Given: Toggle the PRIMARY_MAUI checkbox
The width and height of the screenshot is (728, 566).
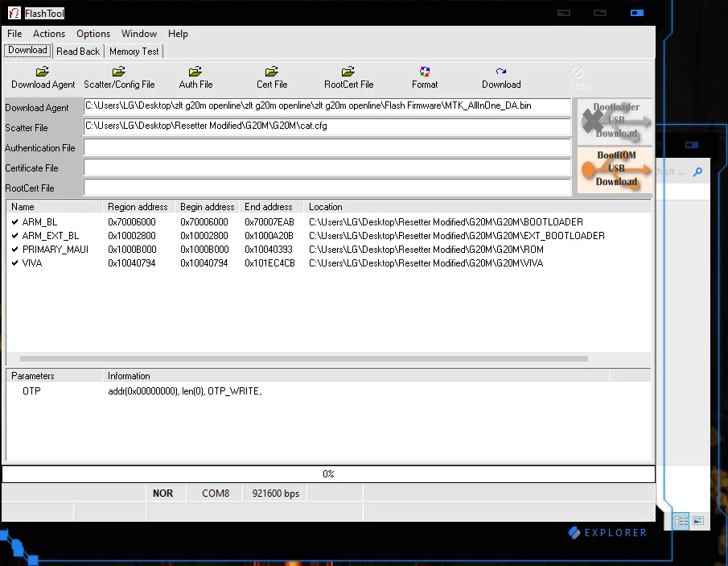Looking at the screenshot, I should click(x=14, y=249).
